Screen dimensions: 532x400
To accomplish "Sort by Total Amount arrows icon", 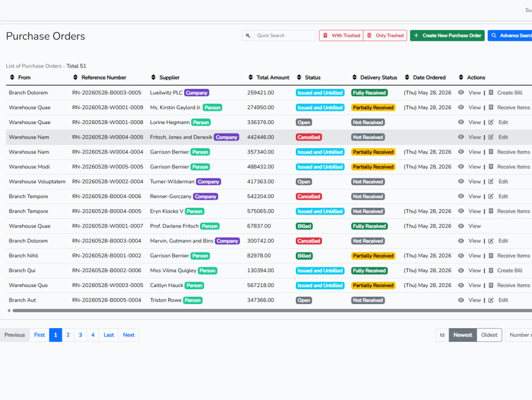I will coord(251,77).
